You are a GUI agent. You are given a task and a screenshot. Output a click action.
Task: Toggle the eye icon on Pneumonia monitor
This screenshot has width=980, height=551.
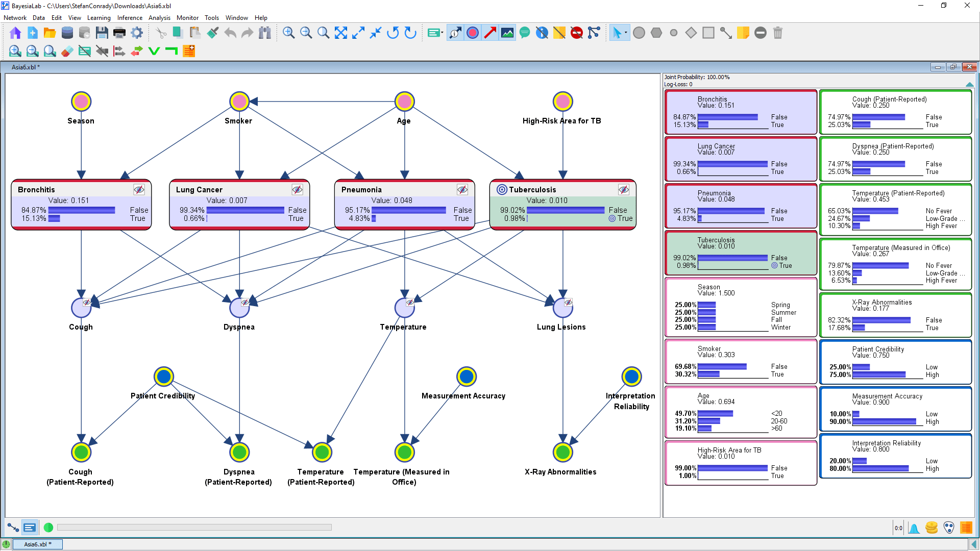click(x=462, y=190)
